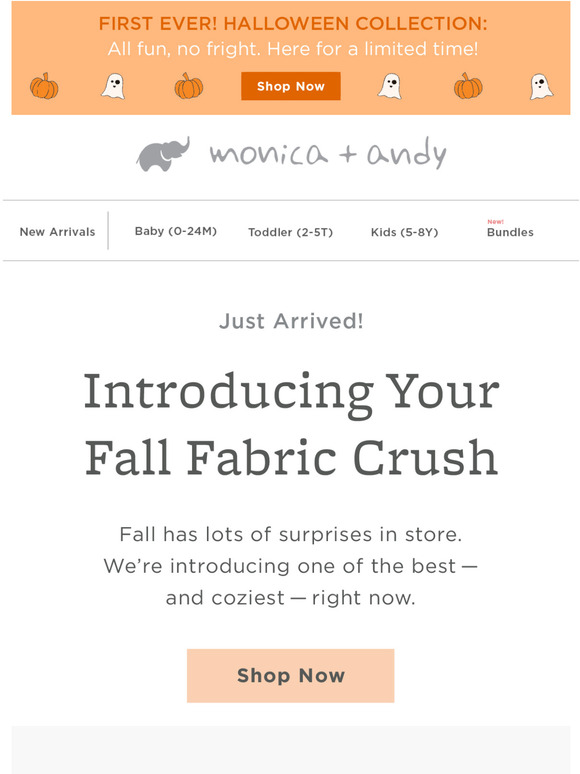Viewport: 580px width, 774px height.
Task: Click the First Ever Halloween Collection heading
Action: (x=293, y=23)
